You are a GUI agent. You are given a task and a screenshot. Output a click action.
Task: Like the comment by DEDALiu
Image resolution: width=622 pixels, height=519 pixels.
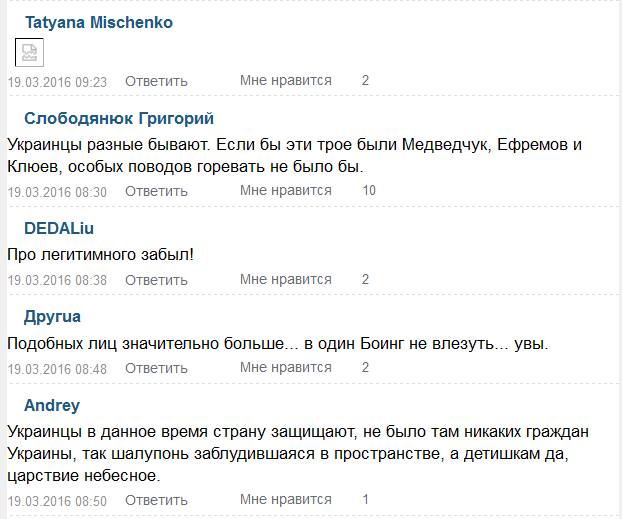click(285, 279)
